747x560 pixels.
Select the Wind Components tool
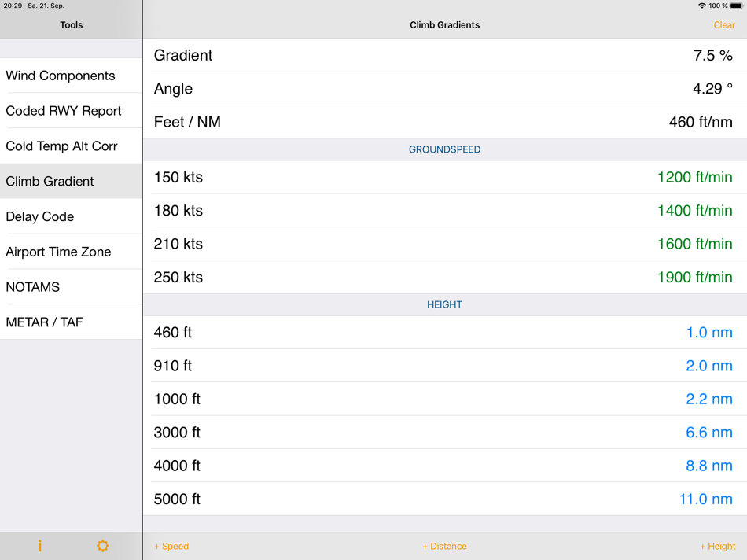(x=61, y=76)
